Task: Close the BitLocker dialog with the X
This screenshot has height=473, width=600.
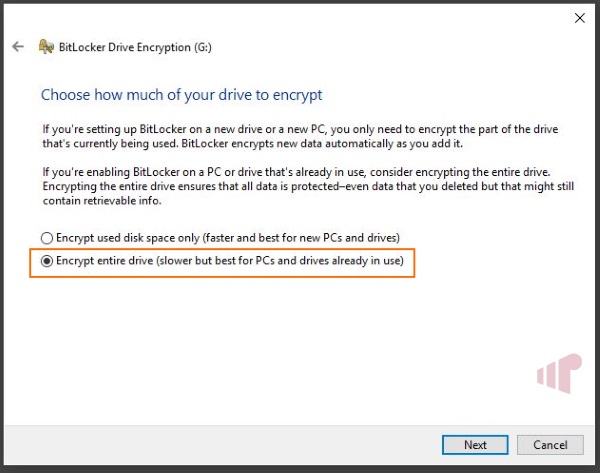Action: pos(580,18)
